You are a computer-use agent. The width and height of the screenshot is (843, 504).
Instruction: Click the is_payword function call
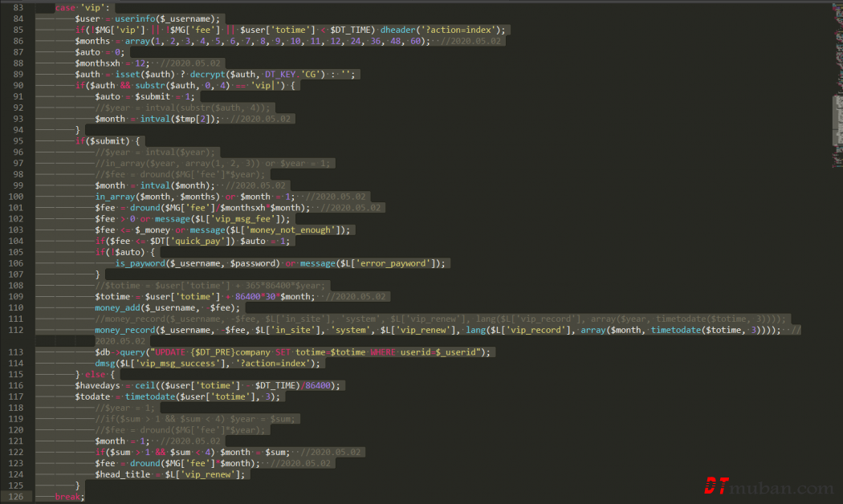click(x=144, y=263)
